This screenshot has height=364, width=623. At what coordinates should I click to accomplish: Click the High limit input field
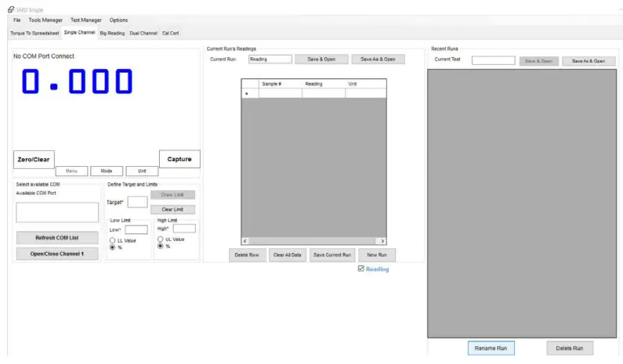click(184, 229)
